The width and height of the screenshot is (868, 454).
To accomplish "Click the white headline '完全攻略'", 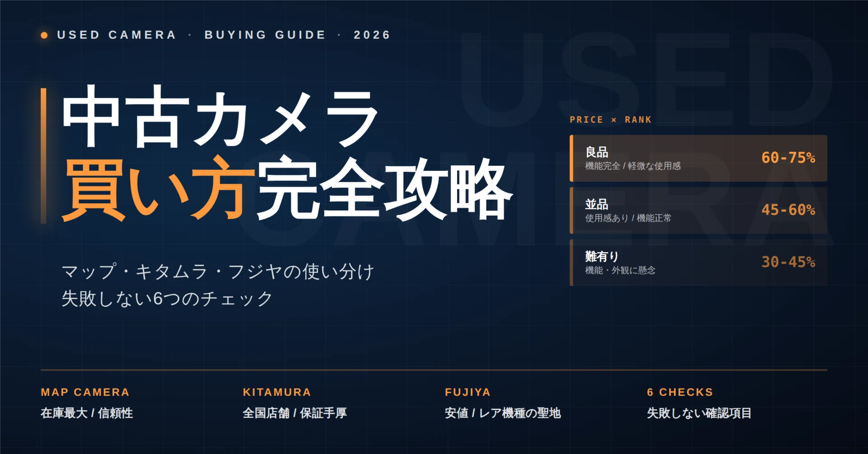I will point(384,188).
